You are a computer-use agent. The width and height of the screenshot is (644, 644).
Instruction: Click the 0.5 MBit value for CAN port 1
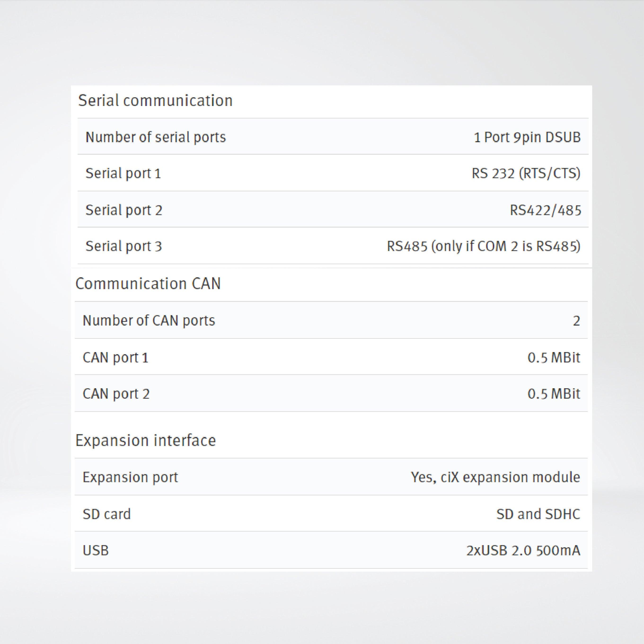click(x=554, y=357)
